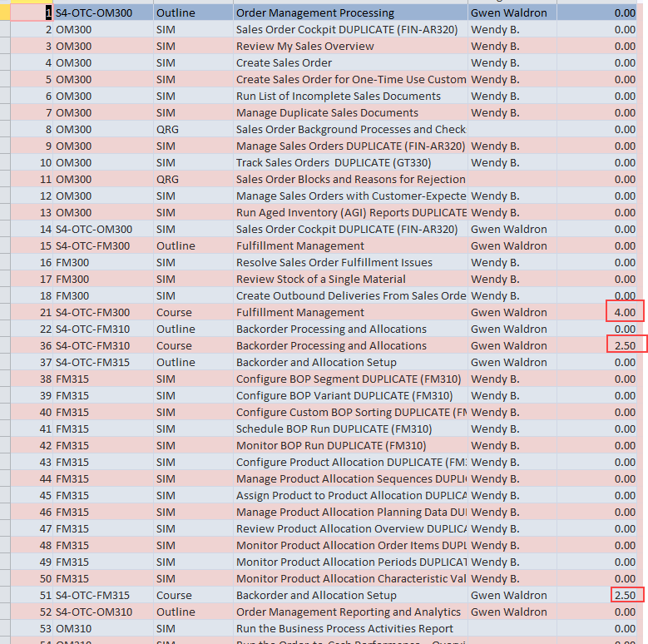Viewport: 648px width, 644px height.
Task: Select 'Create Sales Order for One-Time Use Custom' cell
Action: tap(350, 79)
